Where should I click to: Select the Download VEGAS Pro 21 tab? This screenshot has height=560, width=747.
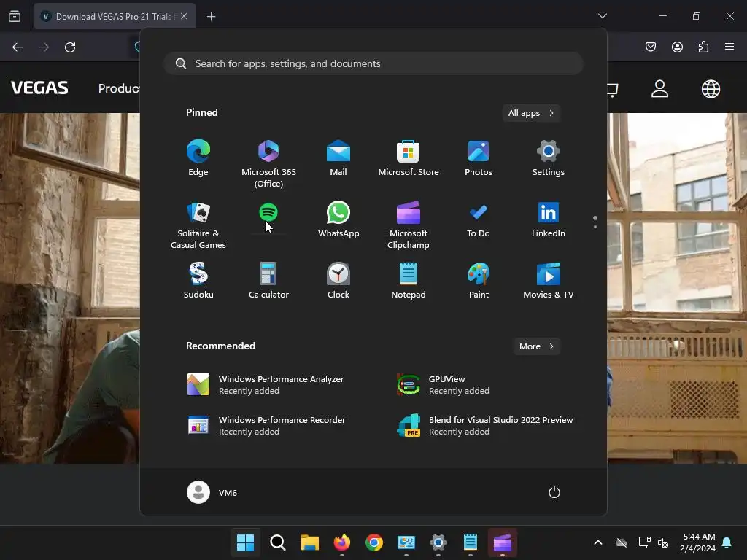[115, 17]
